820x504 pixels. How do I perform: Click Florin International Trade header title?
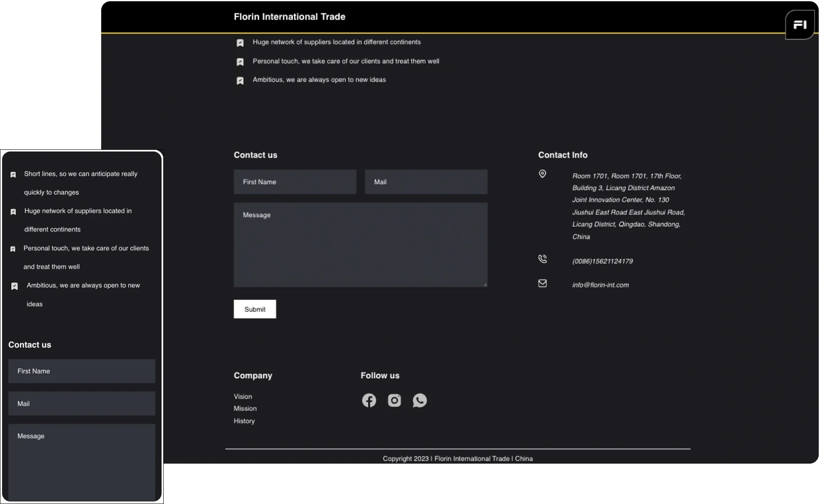[289, 17]
